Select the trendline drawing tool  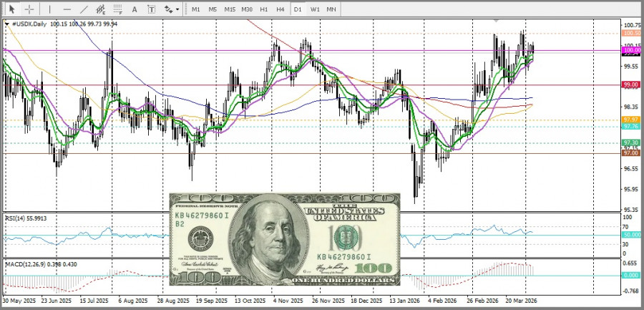click(84, 9)
